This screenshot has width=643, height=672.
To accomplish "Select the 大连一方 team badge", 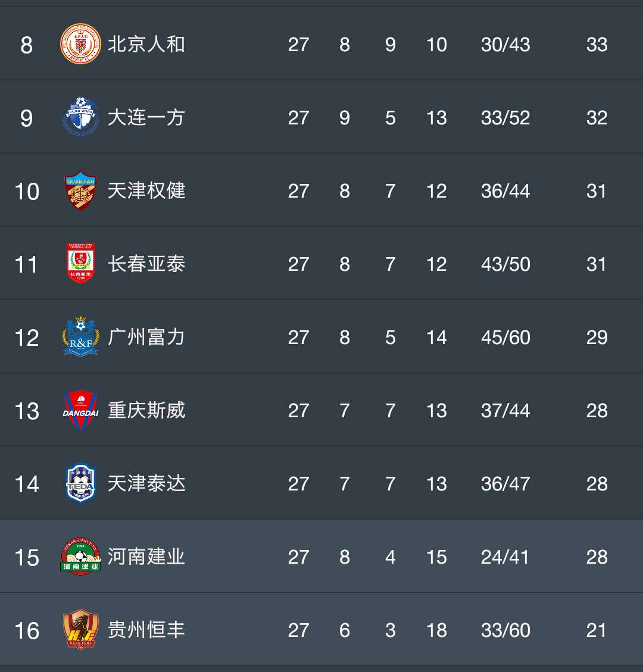I will (x=82, y=117).
